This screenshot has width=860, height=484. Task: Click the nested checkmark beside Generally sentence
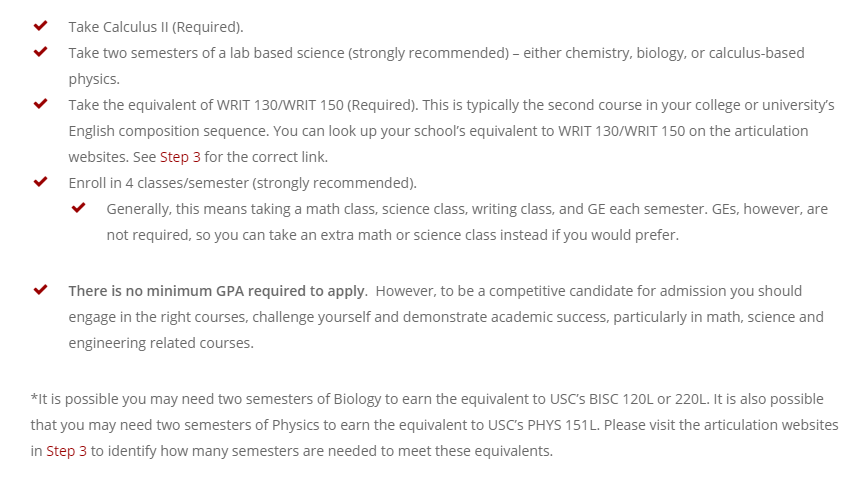[x=78, y=207]
